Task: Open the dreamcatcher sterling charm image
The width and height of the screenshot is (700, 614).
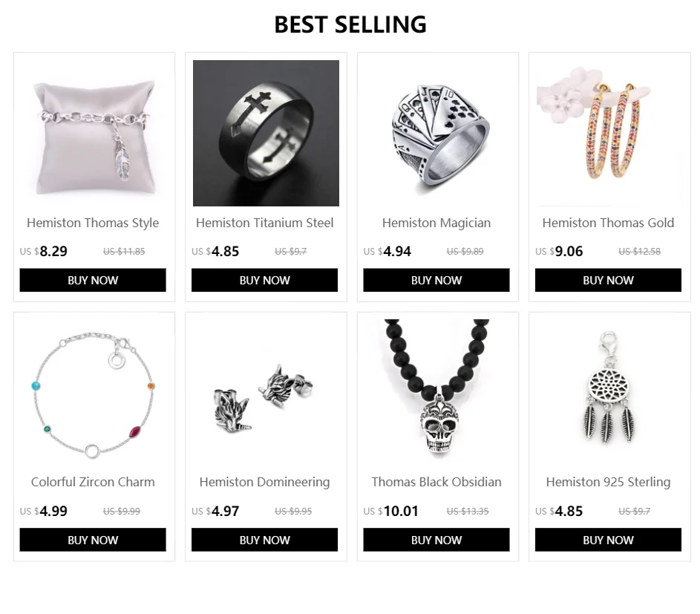Action: 609,393
